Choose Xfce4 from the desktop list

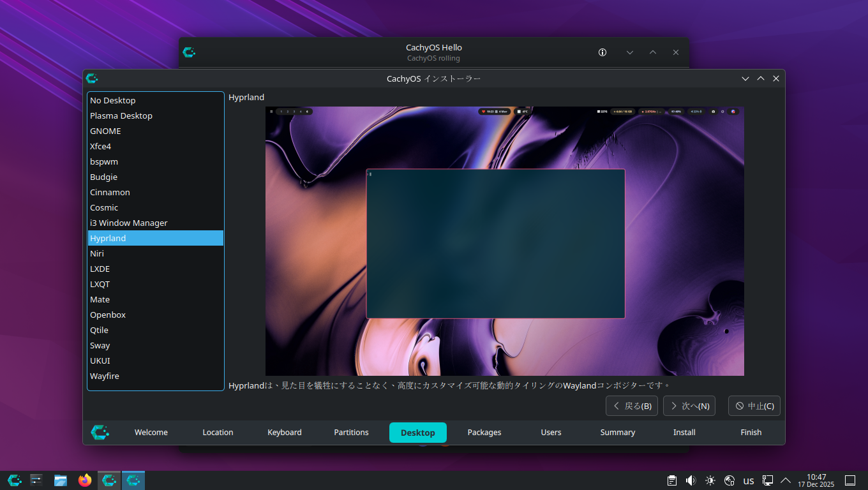[156, 146]
